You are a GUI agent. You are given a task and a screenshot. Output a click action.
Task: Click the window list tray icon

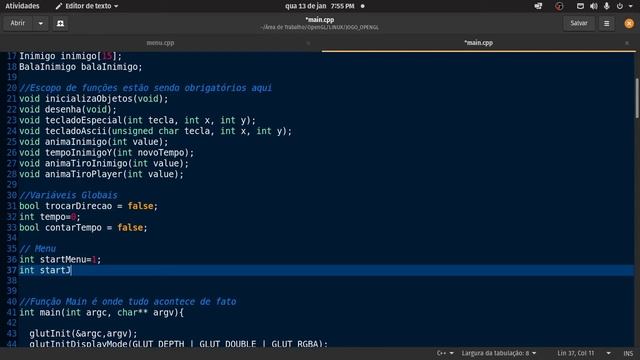580,6
